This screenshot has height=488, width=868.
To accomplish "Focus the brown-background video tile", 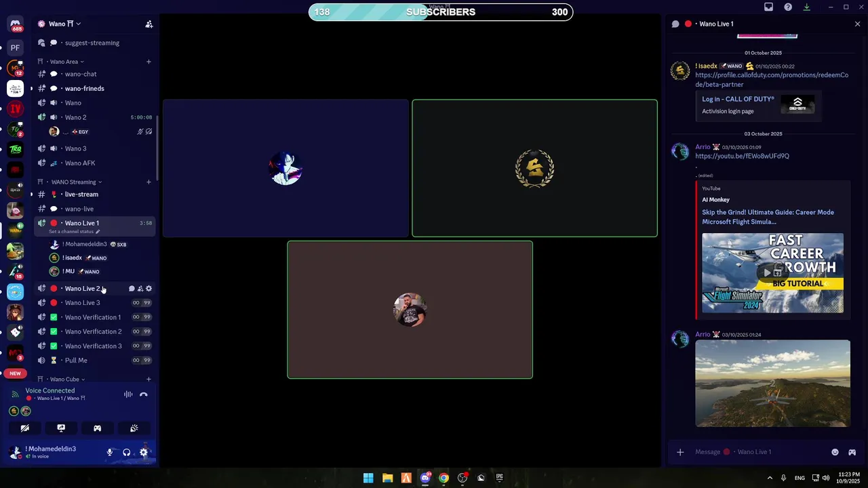I will (x=410, y=310).
